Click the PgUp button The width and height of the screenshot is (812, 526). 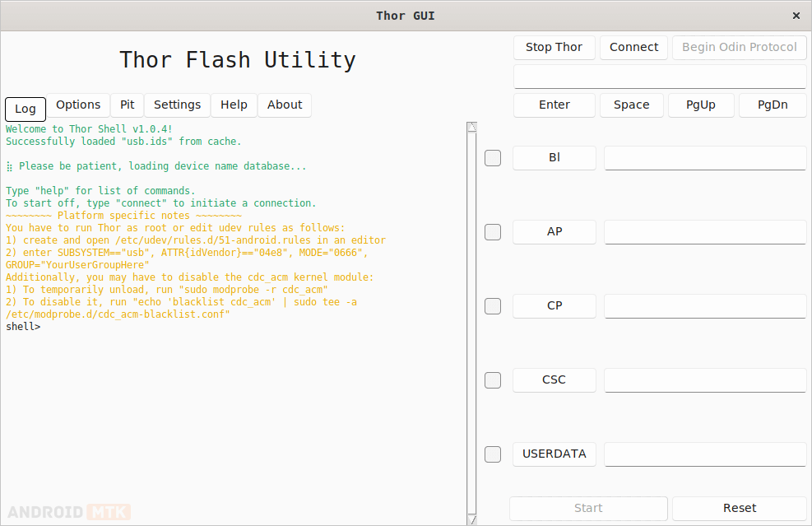tap(701, 105)
